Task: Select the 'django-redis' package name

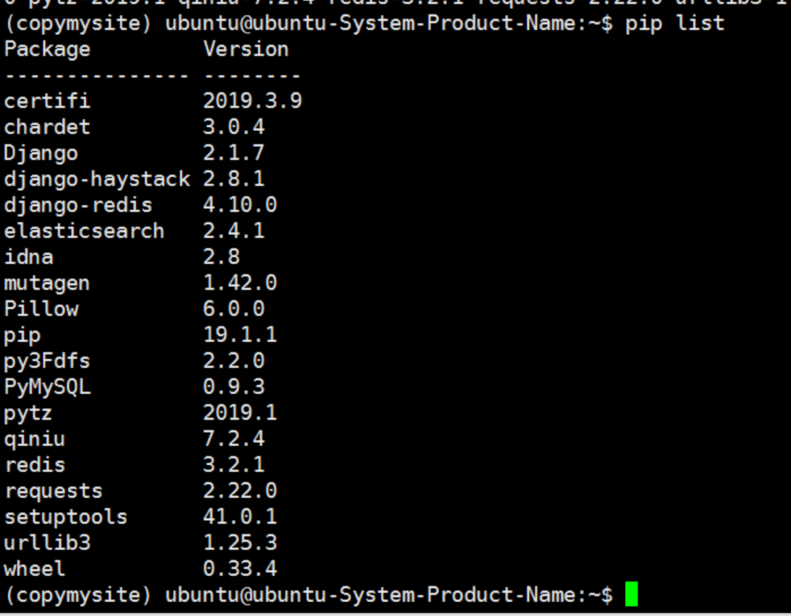Action: [x=78, y=205]
